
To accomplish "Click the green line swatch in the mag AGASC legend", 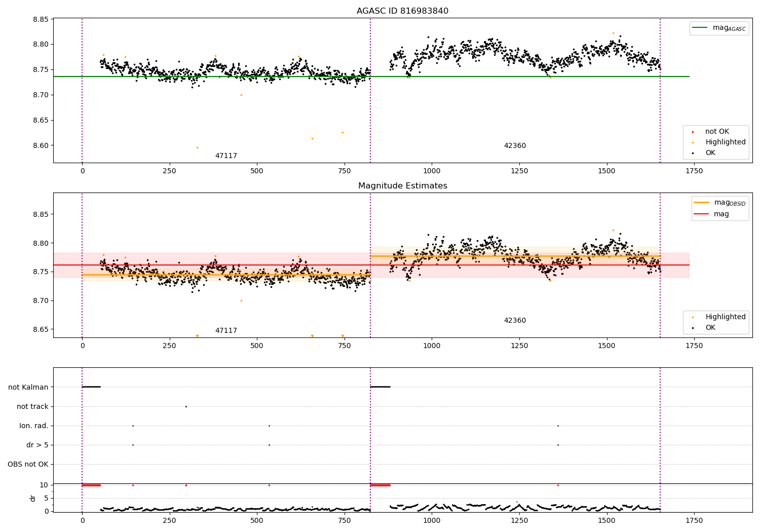I will pos(700,28).
